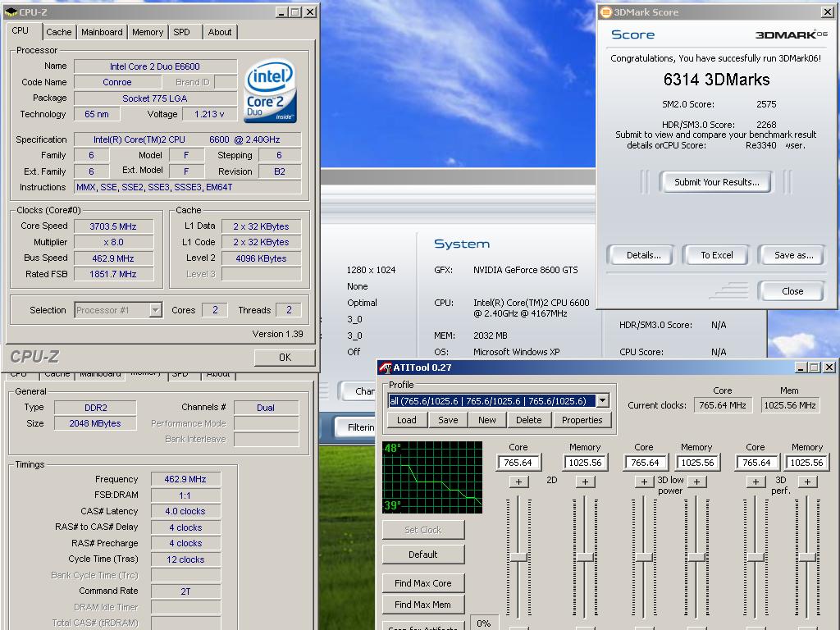Click Find Max Core
This screenshot has width=840, height=630.
(423, 583)
